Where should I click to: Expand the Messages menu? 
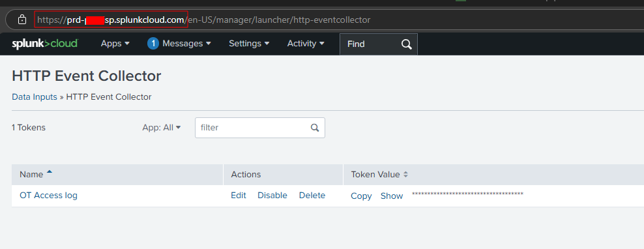186,44
